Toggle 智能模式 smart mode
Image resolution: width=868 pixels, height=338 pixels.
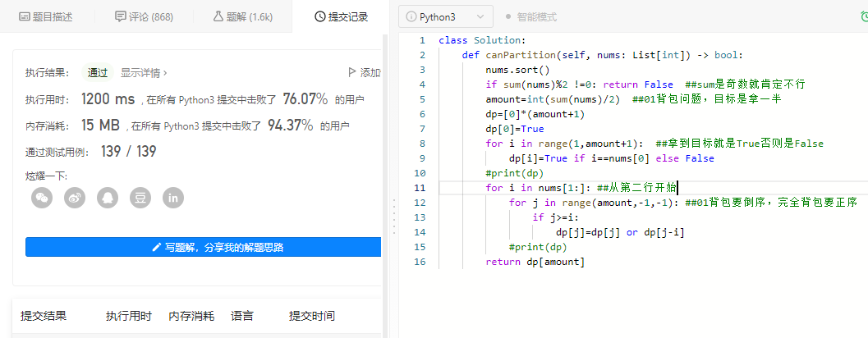click(x=530, y=16)
